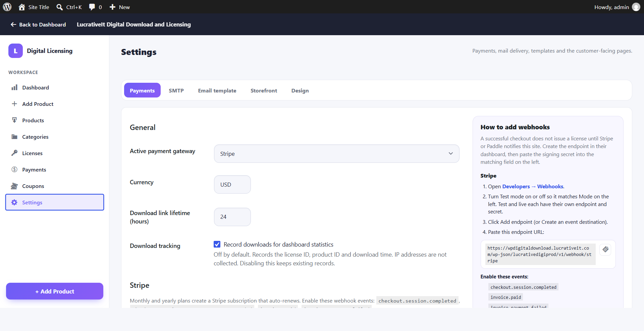Open the admin user avatar

tap(636, 7)
